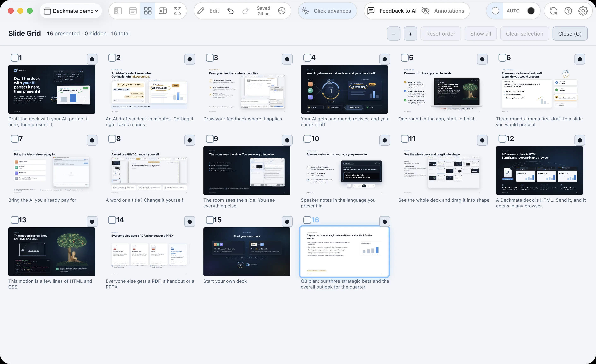The image size is (596, 364).
Task: Redo the last undone change
Action: point(245,11)
